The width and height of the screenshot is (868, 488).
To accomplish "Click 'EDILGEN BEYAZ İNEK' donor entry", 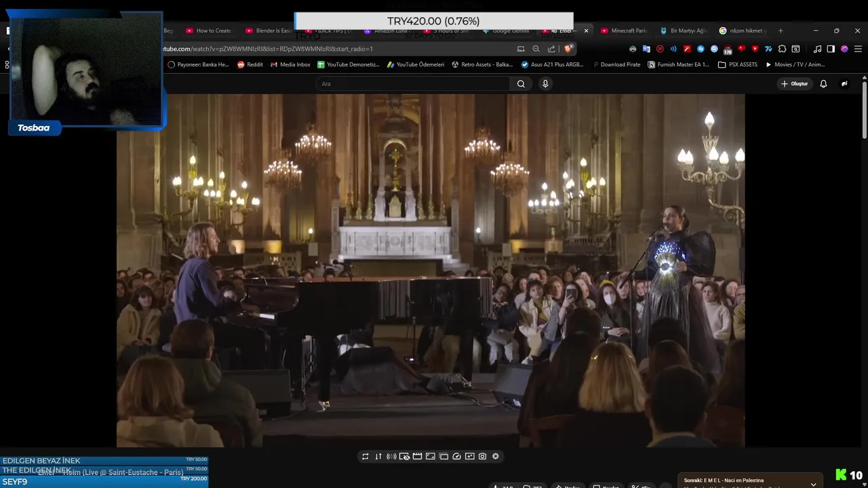I will pyautogui.click(x=105, y=460).
